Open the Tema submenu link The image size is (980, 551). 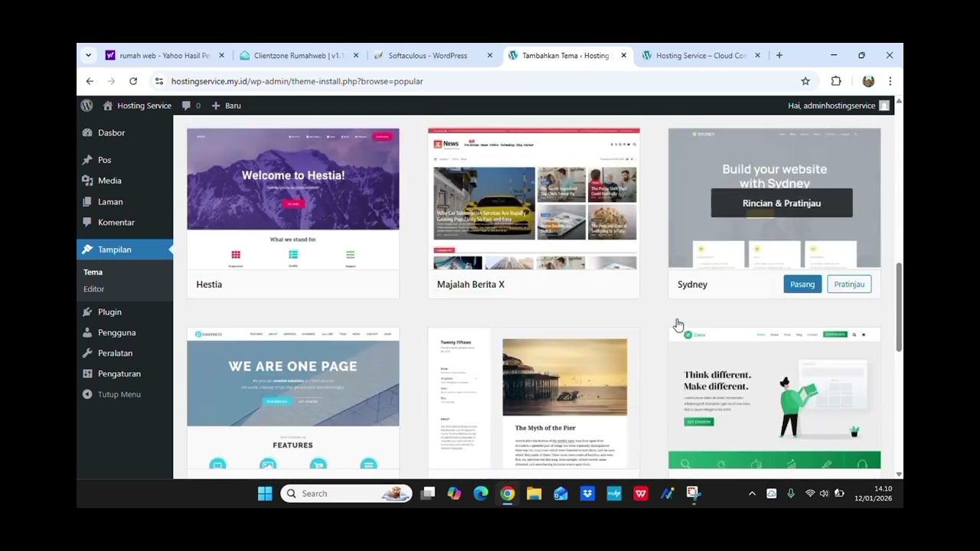93,272
